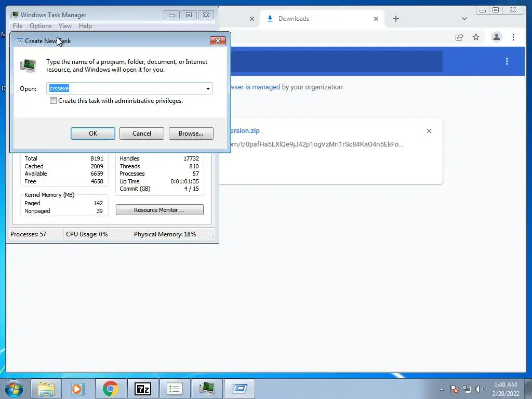
Task: Select Task Manager taskbar icon
Action: [x=207, y=389]
